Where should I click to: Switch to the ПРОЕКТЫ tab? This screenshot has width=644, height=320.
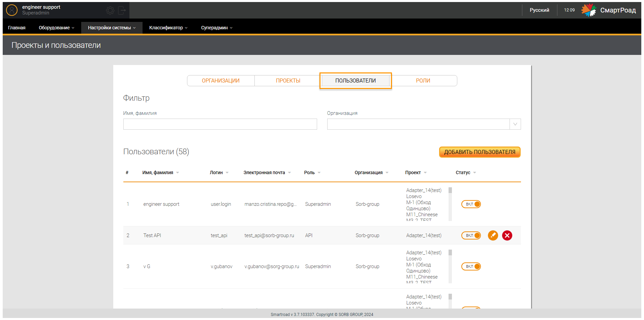tap(288, 81)
